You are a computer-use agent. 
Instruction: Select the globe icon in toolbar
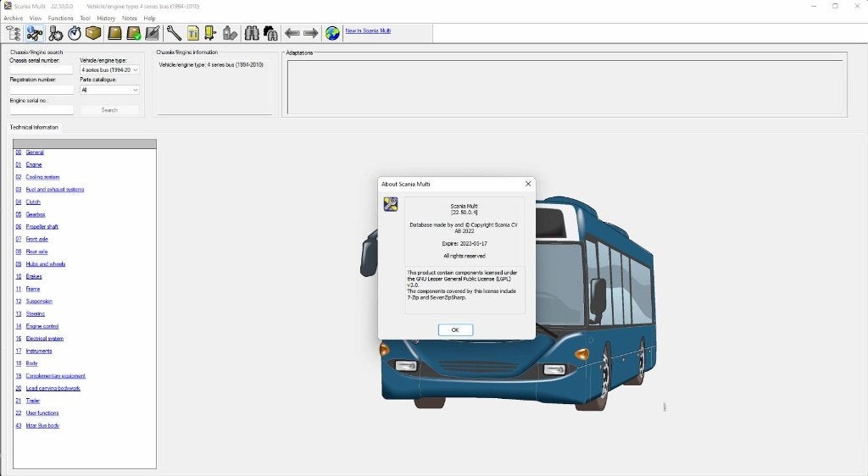[332, 34]
